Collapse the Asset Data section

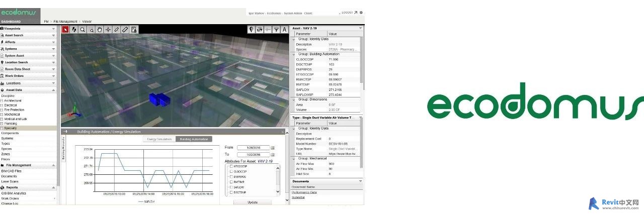coord(53,90)
